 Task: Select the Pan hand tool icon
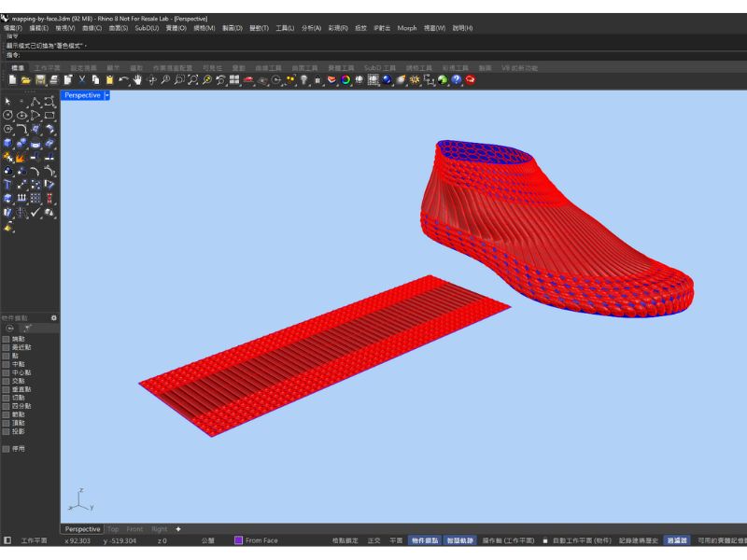click(x=137, y=80)
